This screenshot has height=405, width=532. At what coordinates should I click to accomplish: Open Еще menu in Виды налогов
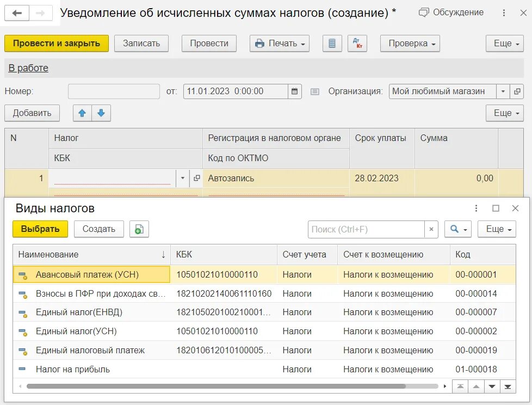coord(497,230)
